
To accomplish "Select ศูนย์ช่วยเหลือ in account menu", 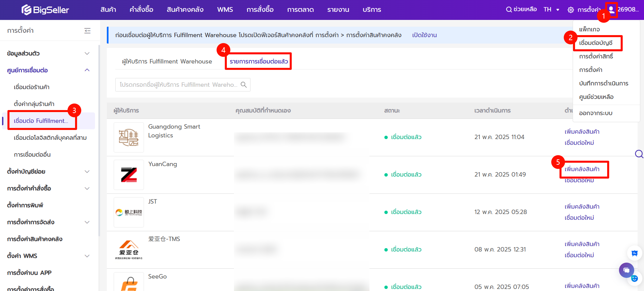I will tap(596, 97).
